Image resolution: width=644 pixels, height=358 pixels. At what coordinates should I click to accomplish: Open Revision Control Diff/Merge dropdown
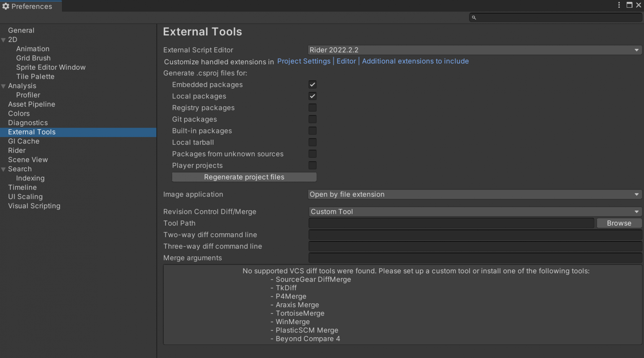(x=475, y=212)
